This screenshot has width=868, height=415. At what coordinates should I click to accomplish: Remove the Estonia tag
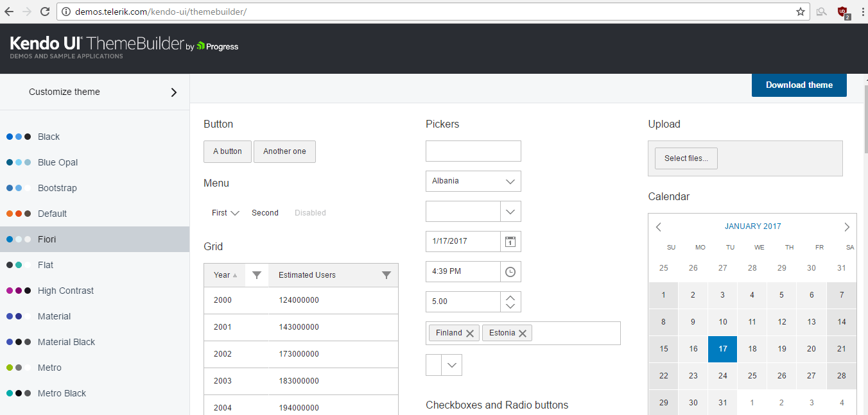(x=523, y=333)
